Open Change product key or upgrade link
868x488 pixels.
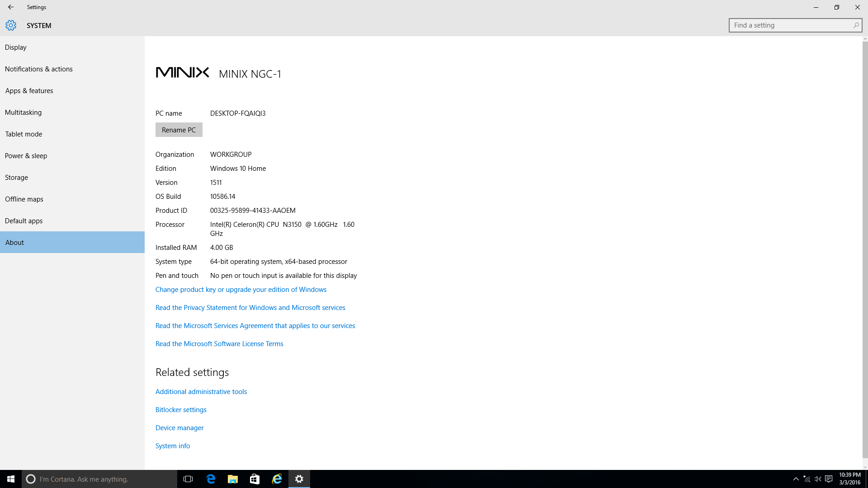click(241, 290)
